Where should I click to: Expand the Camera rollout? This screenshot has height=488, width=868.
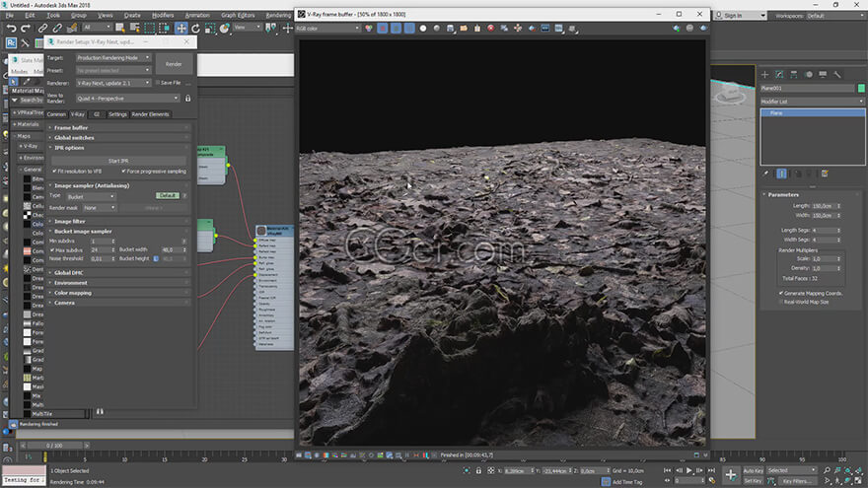click(118, 303)
